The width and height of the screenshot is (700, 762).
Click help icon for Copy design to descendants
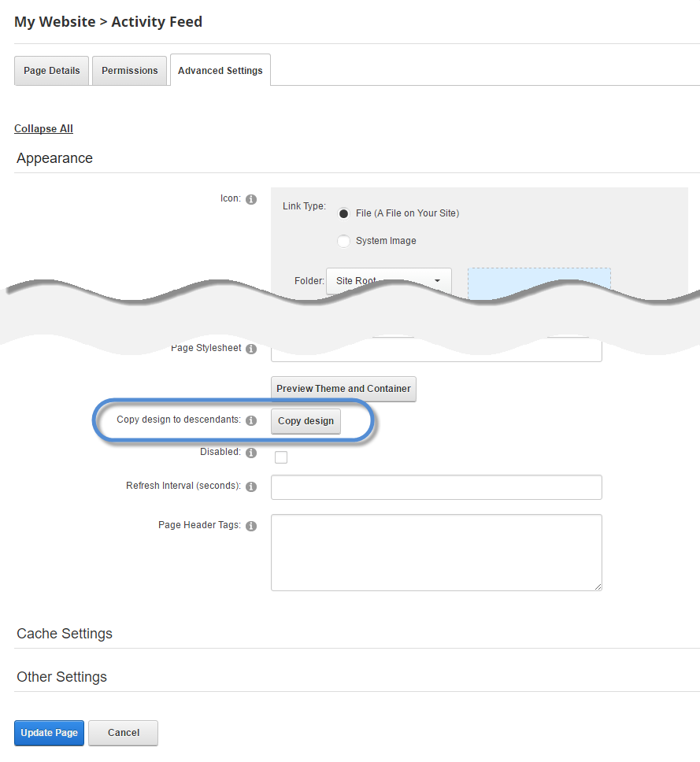click(x=251, y=420)
